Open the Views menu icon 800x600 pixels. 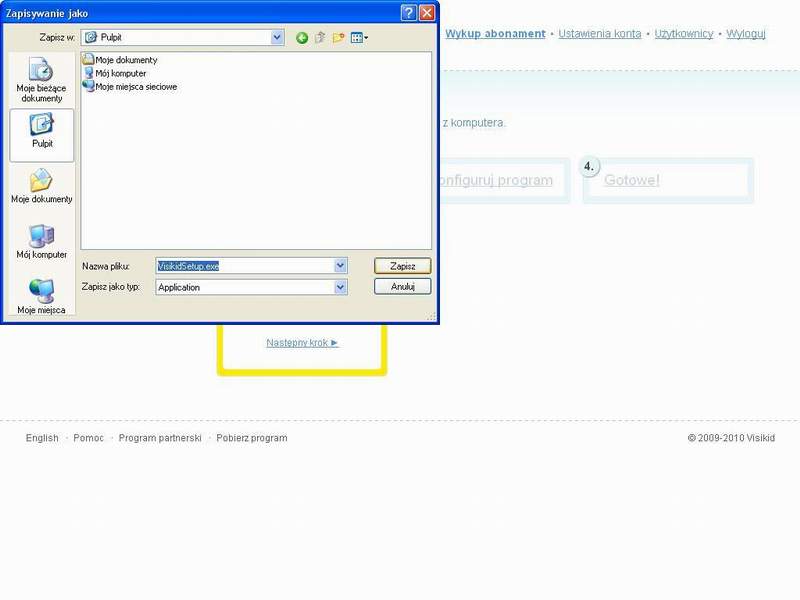point(359,37)
